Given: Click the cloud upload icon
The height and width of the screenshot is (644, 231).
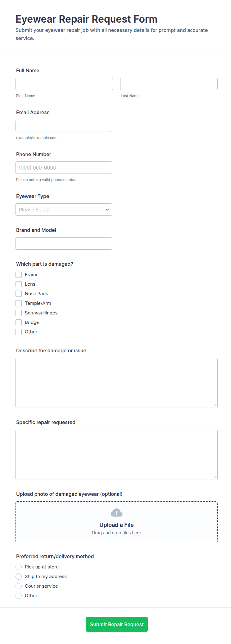Looking at the screenshot, I should coord(116,513).
